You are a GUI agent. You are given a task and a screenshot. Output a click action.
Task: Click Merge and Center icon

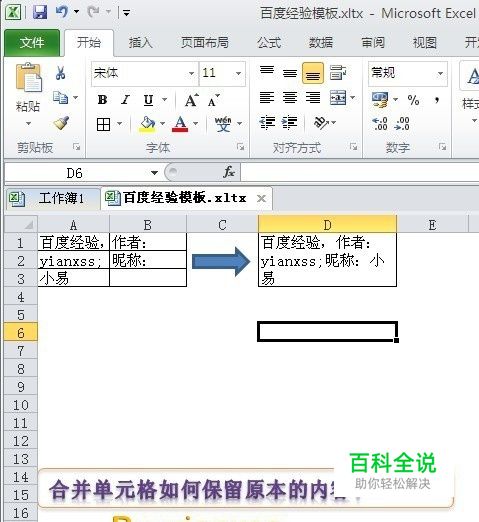click(338, 98)
